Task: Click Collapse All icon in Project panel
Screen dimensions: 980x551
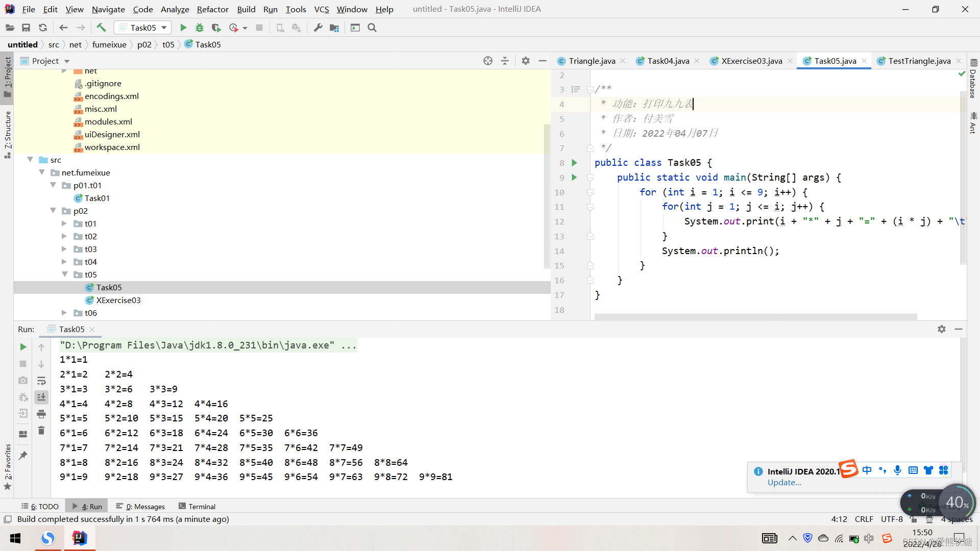Action: point(505,61)
